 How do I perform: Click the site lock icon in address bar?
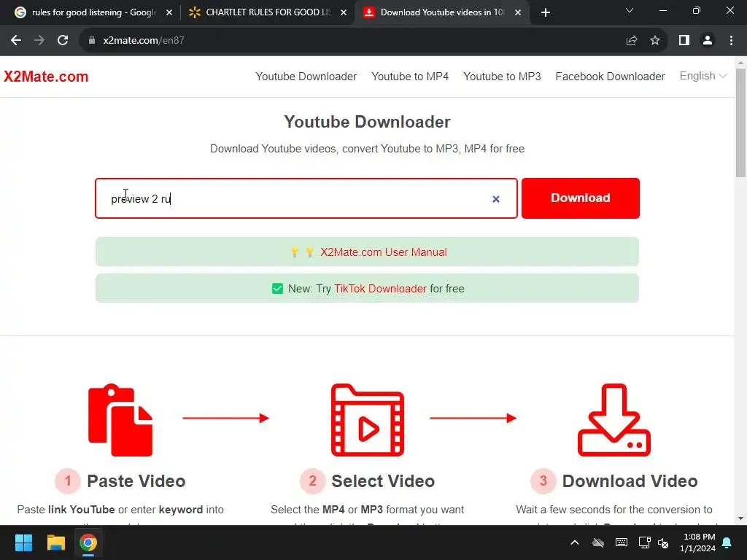click(x=92, y=41)
